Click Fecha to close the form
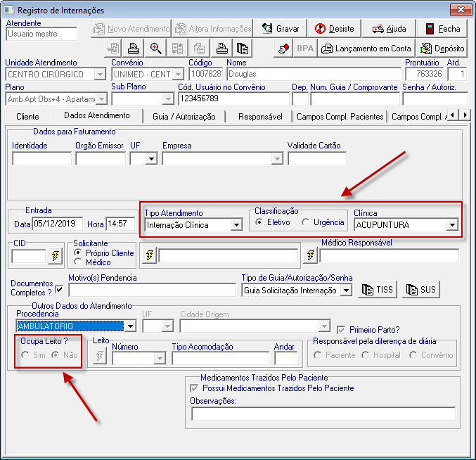476x460 pixels. coord(442,29)
